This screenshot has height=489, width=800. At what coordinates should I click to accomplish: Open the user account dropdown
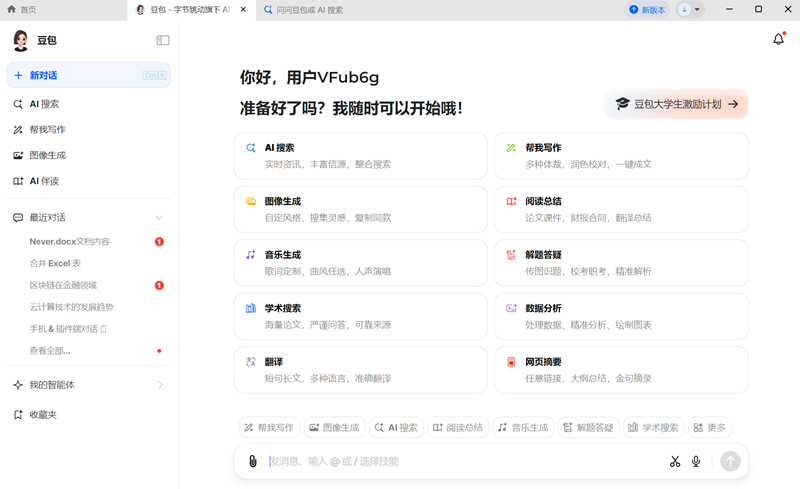(690, 10)
